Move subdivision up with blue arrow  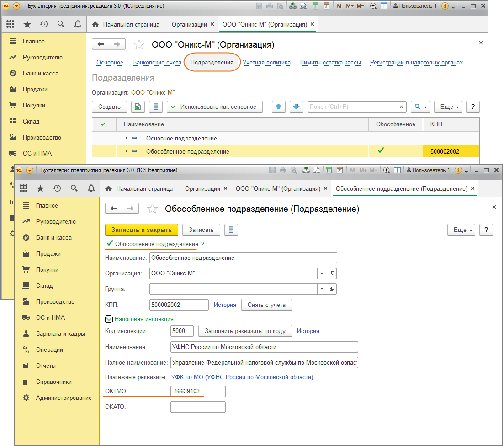tap(279, 107)
